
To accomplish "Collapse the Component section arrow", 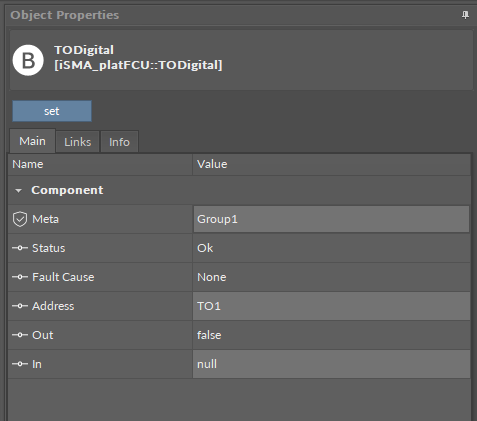I will [18, 191].
